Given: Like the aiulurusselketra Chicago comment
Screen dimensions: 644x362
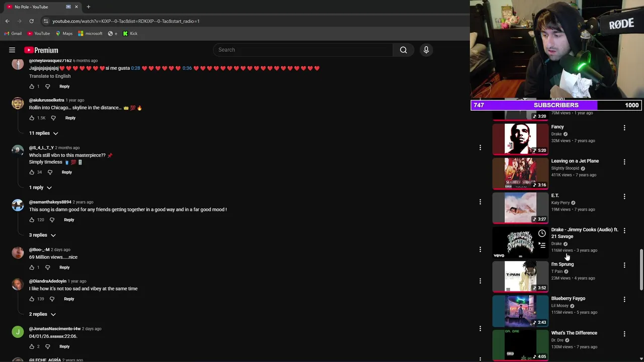Looking at the screenshot, I should coord(32,118).
